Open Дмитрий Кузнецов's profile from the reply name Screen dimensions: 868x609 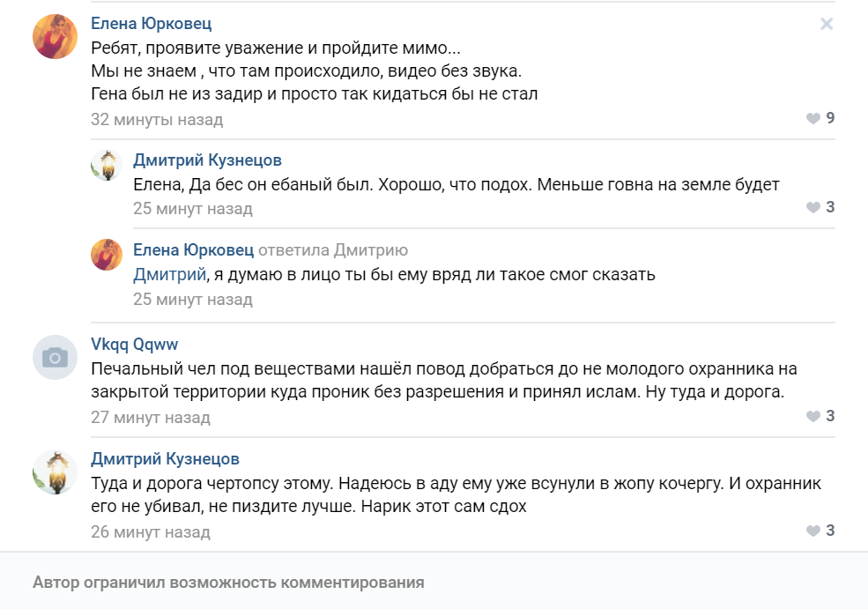(x=208, y=160)
